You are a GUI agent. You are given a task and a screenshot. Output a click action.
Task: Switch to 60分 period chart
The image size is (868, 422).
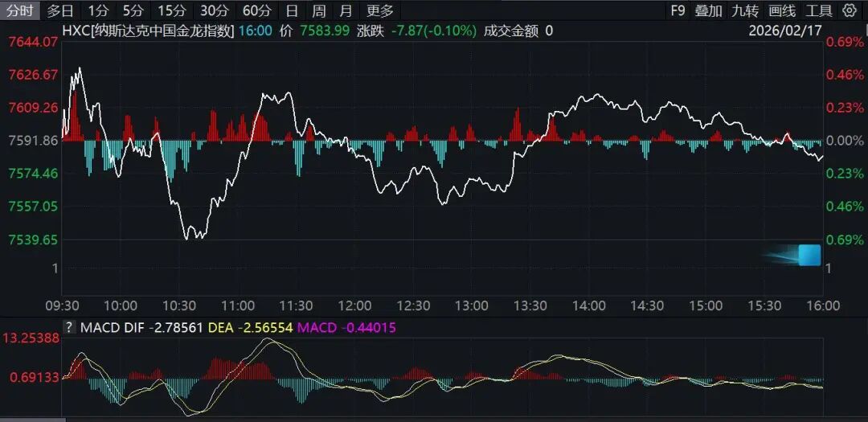pyautogui.click(x=256, y=10)
